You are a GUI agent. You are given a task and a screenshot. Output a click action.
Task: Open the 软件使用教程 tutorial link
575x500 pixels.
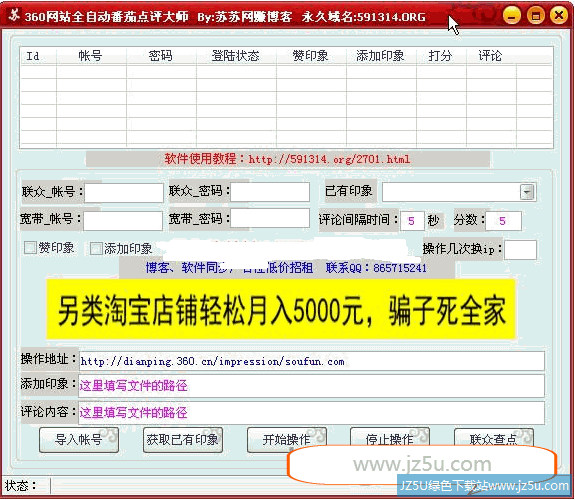[287, 159]
